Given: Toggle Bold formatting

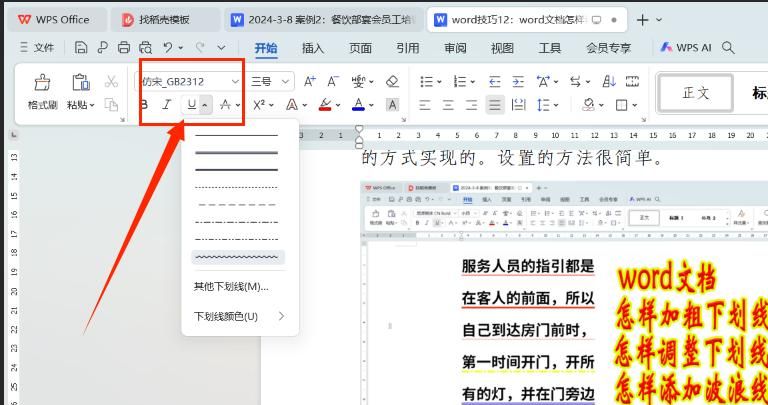Looking at the screenshot, I should 144,104.
